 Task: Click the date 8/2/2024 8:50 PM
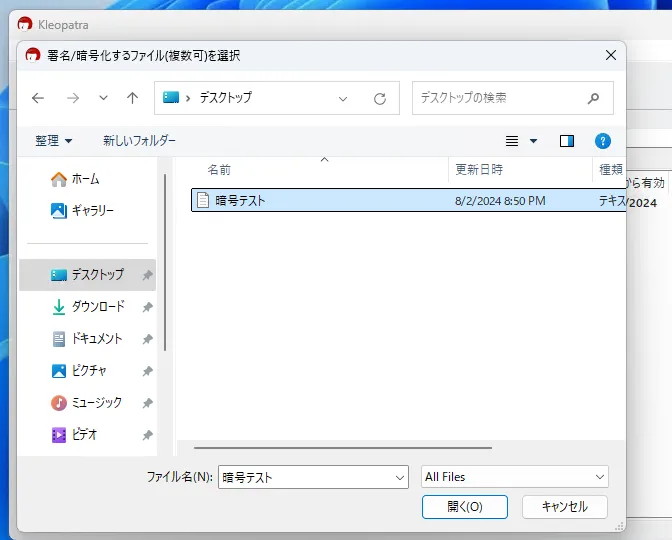(500, 201)
